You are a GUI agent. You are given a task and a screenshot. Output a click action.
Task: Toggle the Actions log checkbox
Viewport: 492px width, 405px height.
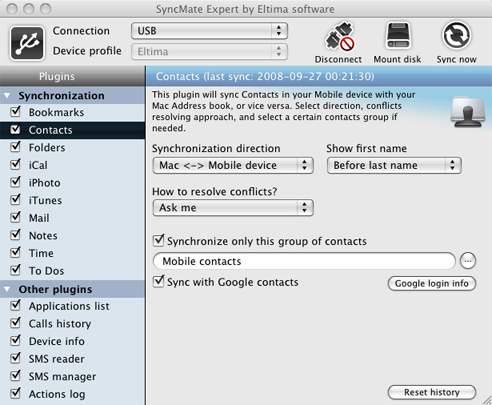(15, 393)
